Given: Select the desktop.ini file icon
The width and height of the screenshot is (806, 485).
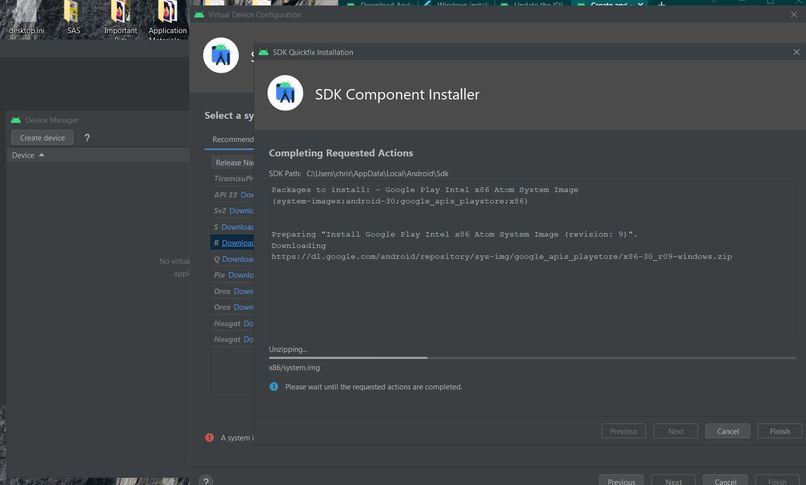Looking at the screenshot, I should [26, 18].
